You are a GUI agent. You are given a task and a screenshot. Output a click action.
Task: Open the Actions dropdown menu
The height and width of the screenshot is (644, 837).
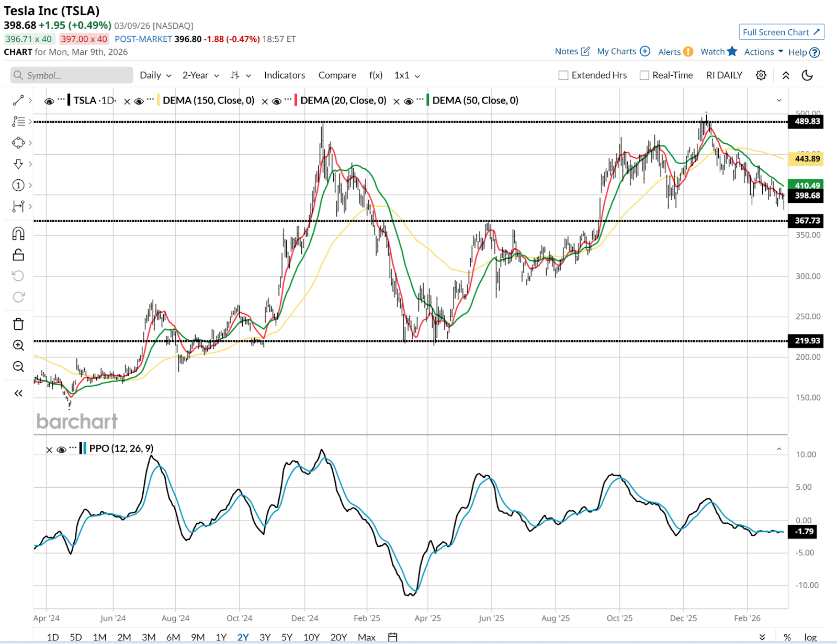(x=763, y=52)
